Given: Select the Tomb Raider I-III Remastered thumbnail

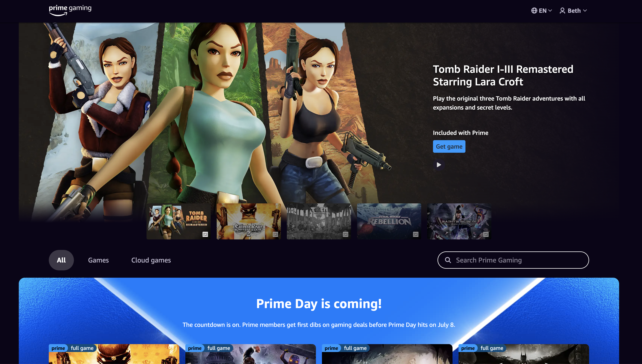Looking at the screenshot, I should (178, 221).
